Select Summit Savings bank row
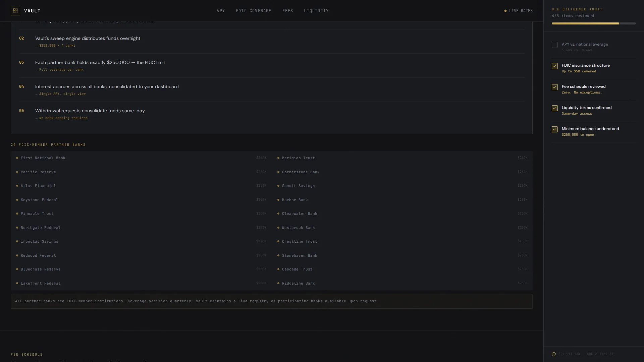The height and width of the screenshot is (362, 644). pos(402,186)
